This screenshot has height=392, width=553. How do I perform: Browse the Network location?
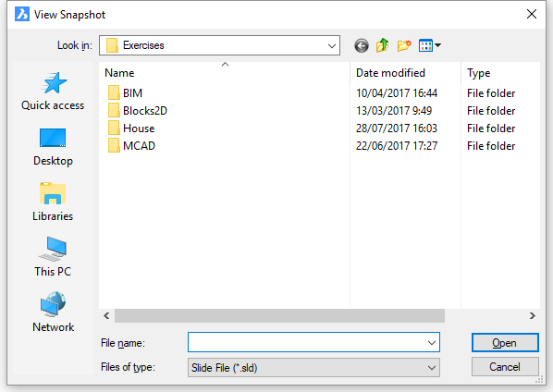[x=53, y=312]
